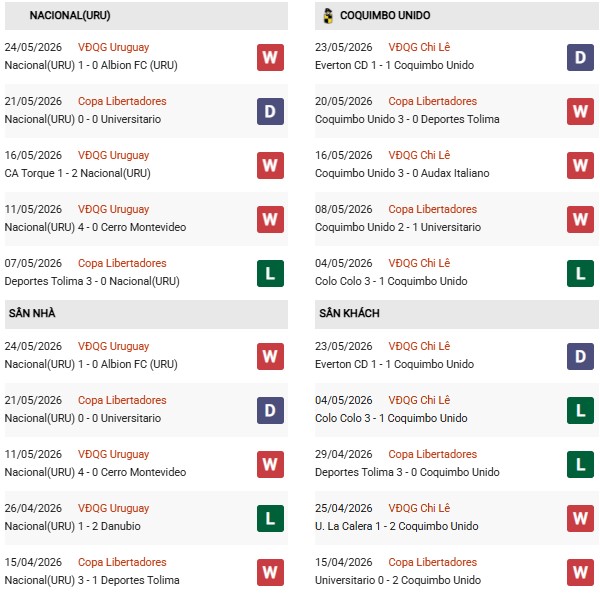Click the W badge for U. La Calera 1-2 result

[x=580, y=518]
